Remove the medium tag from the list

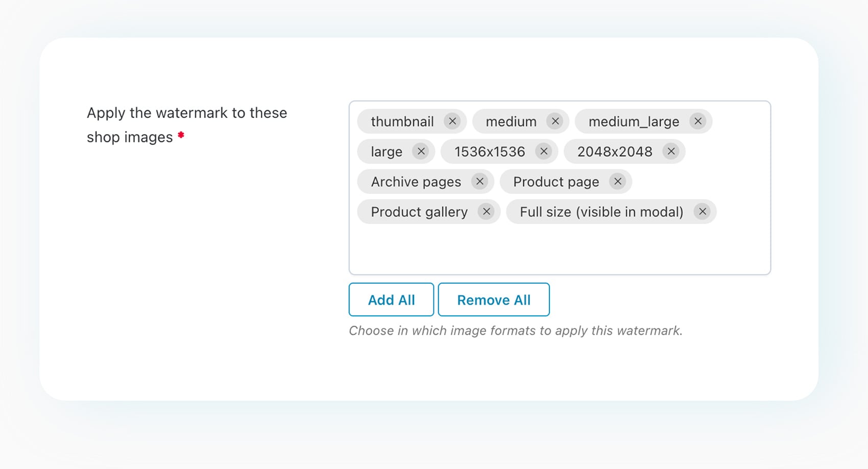pyautogui.click(x=555, y=121)
